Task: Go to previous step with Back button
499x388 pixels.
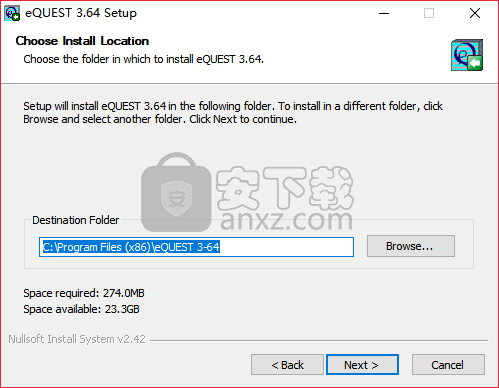Action: pos(287,365)
